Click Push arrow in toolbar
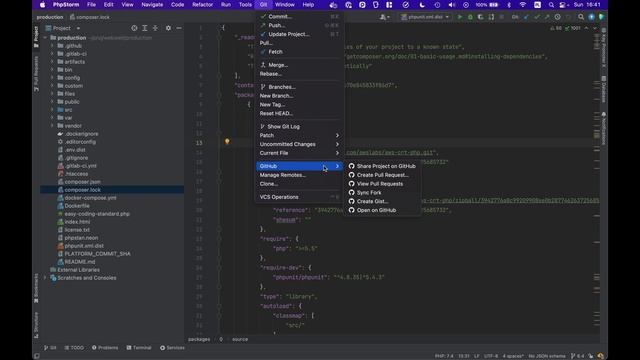Screen dimensions: 640x360 tap(547, 17)
